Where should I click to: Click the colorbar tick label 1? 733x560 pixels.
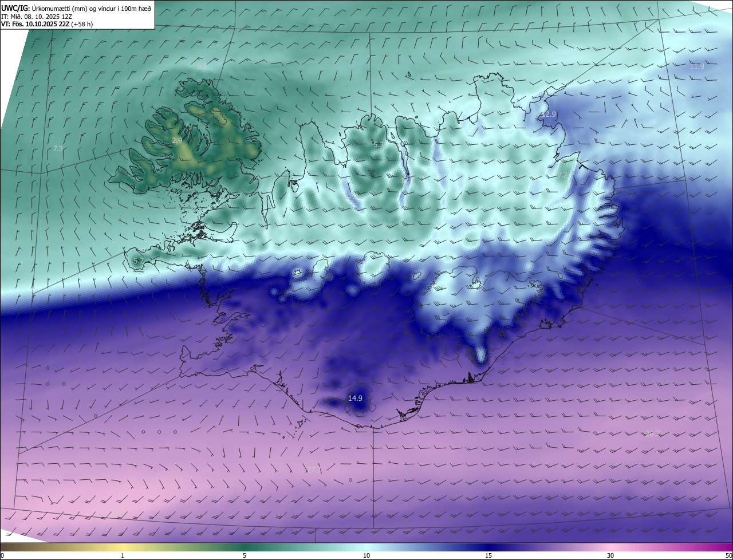(123, 555)
